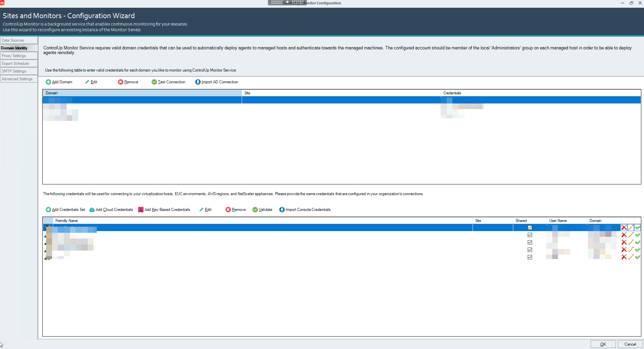The width and height of the screenshot is (644, 349).
Task: Toggle Shared checkbox in second credentials row
Action: click(530, 235)
